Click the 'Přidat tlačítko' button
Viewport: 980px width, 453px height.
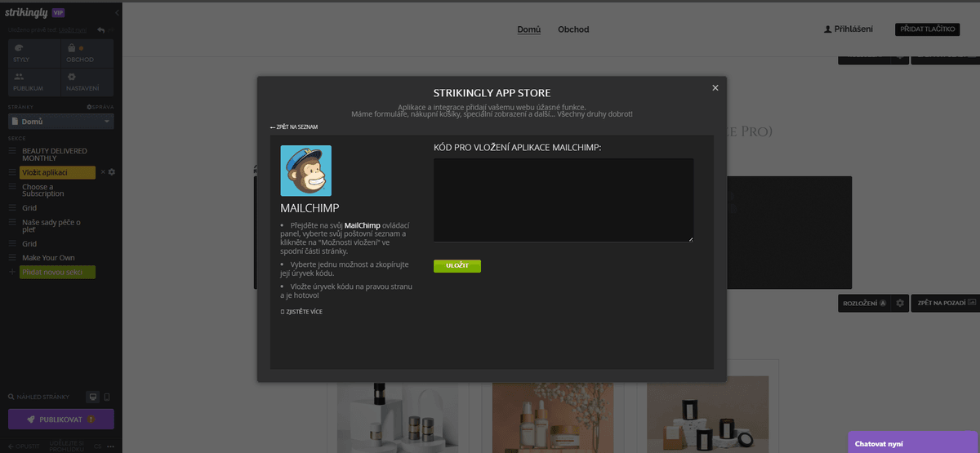pos(927,29)
